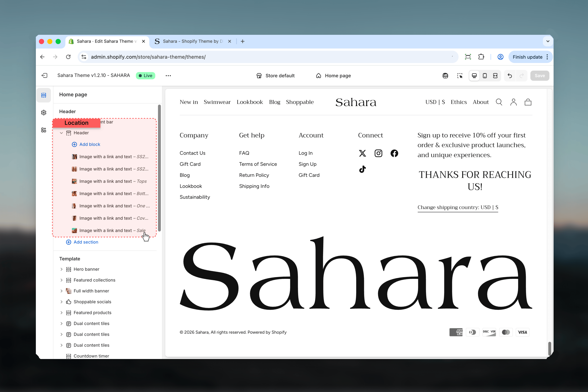588x392 pixels.
Task: Expand the Full width banner section
Action: click(61, 291)
